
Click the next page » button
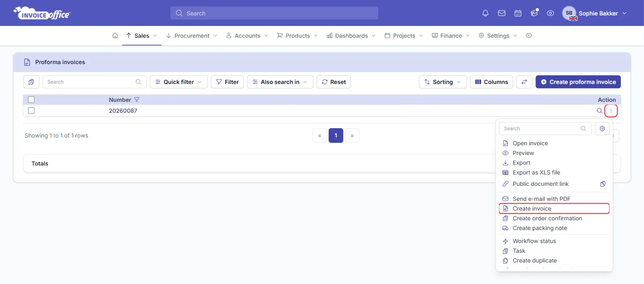[x=352, y=136]
